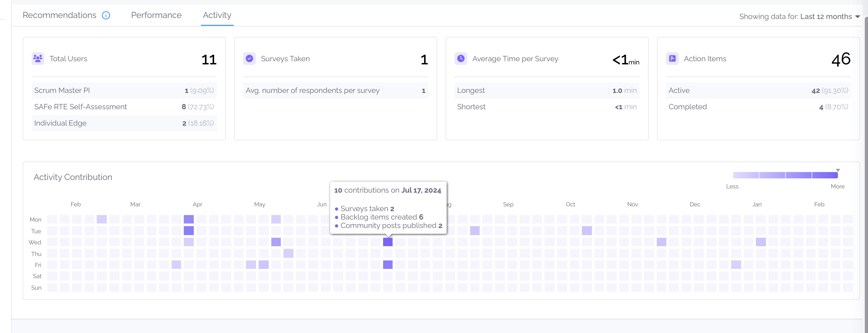Click the Completed action items row
Viewport: 868px width, 333px height.
(x=758, y=107)
